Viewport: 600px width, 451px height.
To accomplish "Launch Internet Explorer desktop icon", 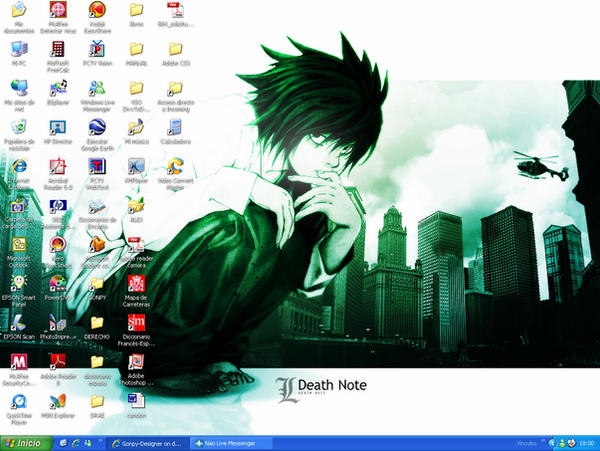I will coord(19,174).
